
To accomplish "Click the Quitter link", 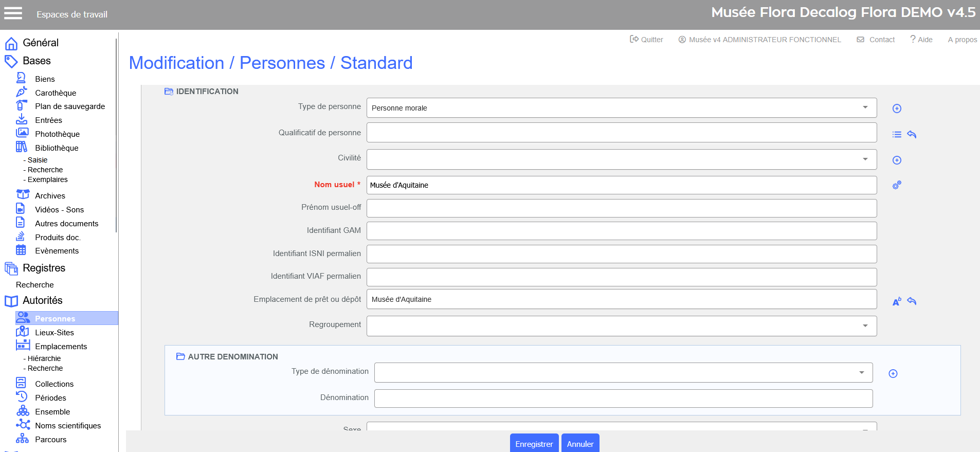I will (647, 40).
